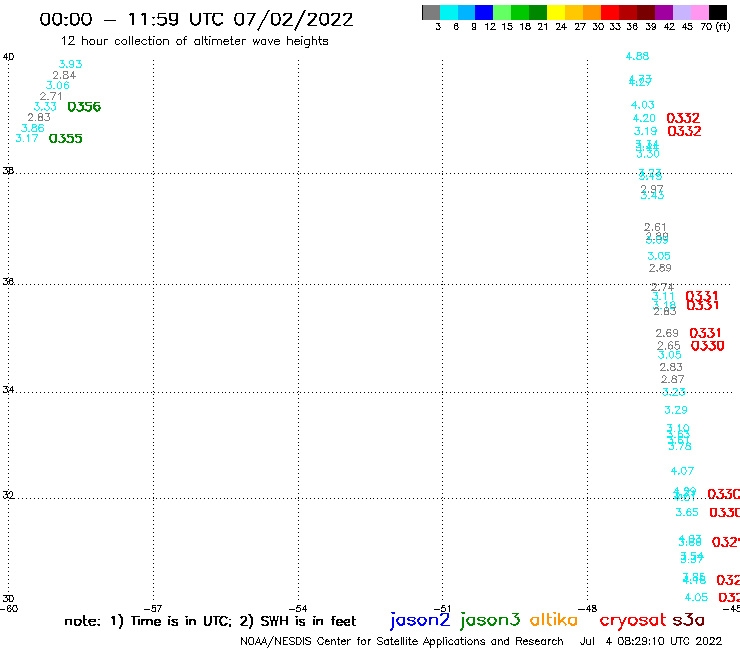Viewport: 740px width, 650px height.
Task: Select wave height value 3.93
Action: pos(70,64)
